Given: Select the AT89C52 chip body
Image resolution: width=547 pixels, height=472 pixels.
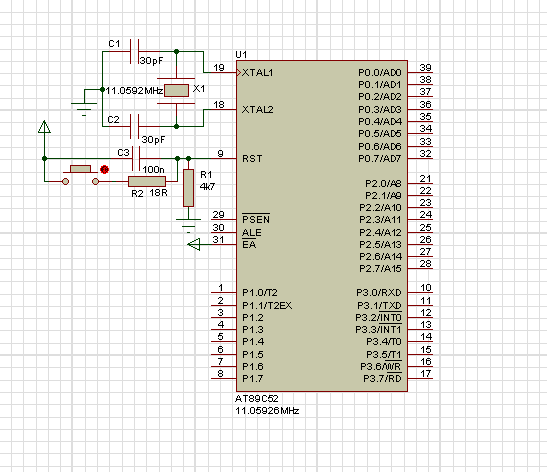Looking at the screenshot, I should 322,226.
